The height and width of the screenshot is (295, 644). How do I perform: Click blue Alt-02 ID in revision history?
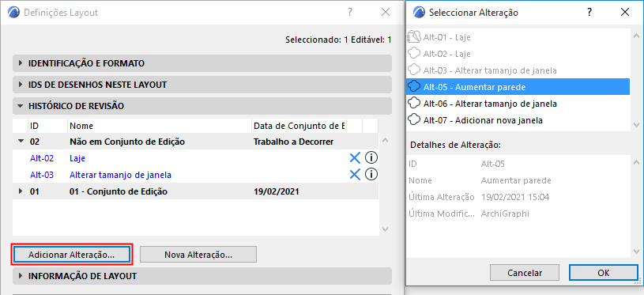pos(42,158)
